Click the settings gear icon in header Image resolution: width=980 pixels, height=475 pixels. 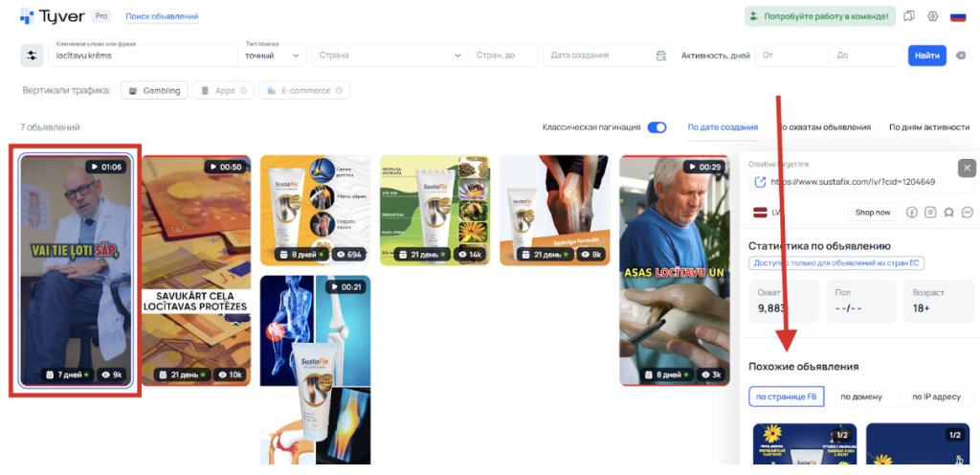933,16
